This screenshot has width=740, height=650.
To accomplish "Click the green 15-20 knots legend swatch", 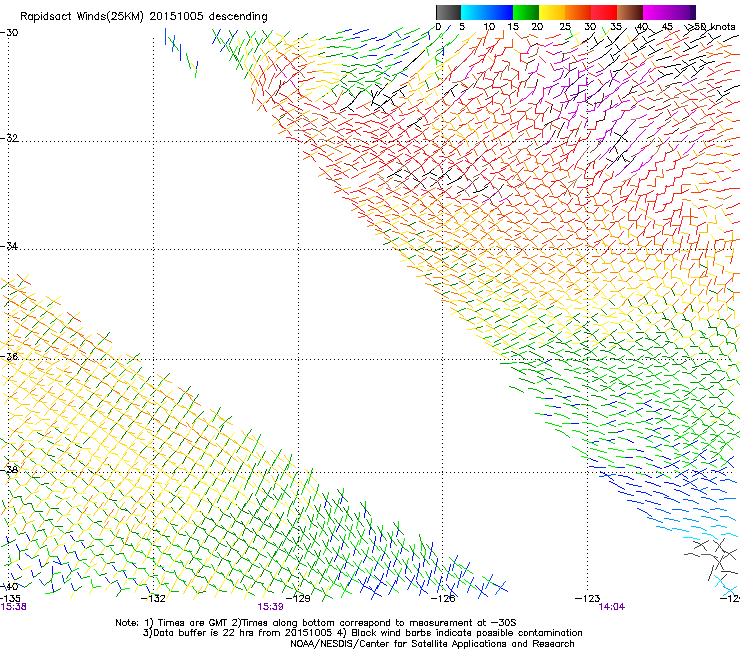I will click(x=526, y=12).
